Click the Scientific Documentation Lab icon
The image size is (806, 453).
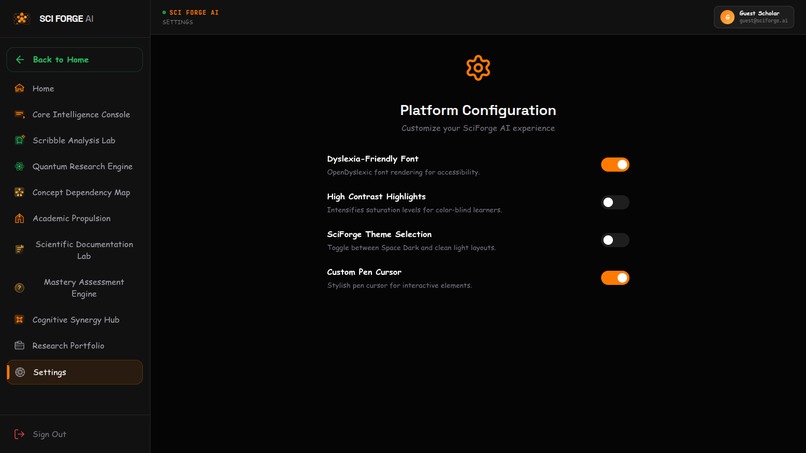20,250
